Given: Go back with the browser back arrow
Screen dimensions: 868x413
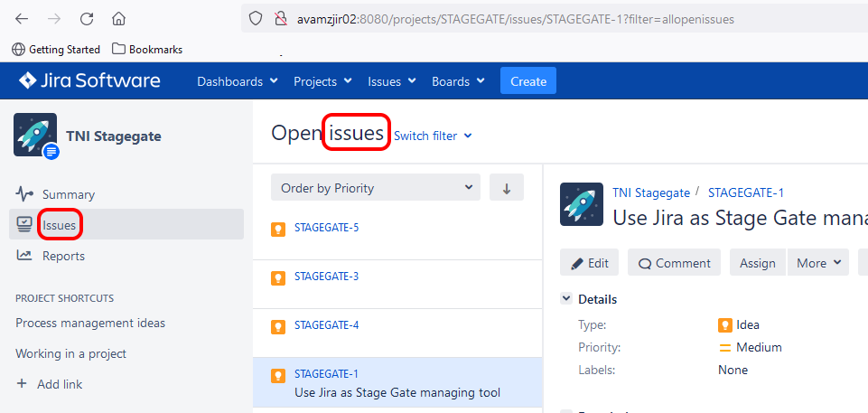Looking at the screenshot, I should [x=22, y=19].
